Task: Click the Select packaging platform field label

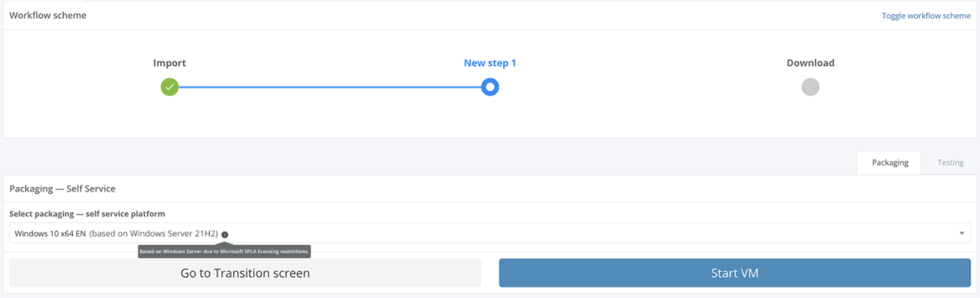Action: pyautogui.click(x=87, y=214)
